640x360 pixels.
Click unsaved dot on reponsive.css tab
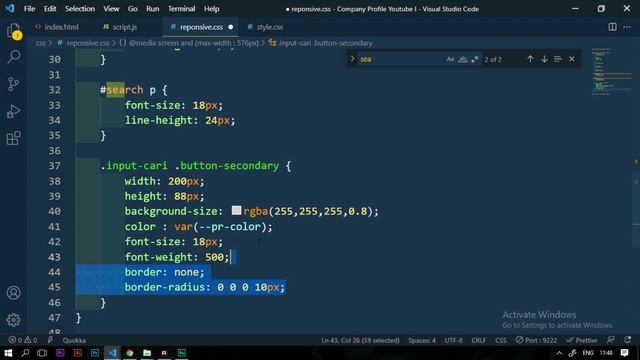pos(231,27)
